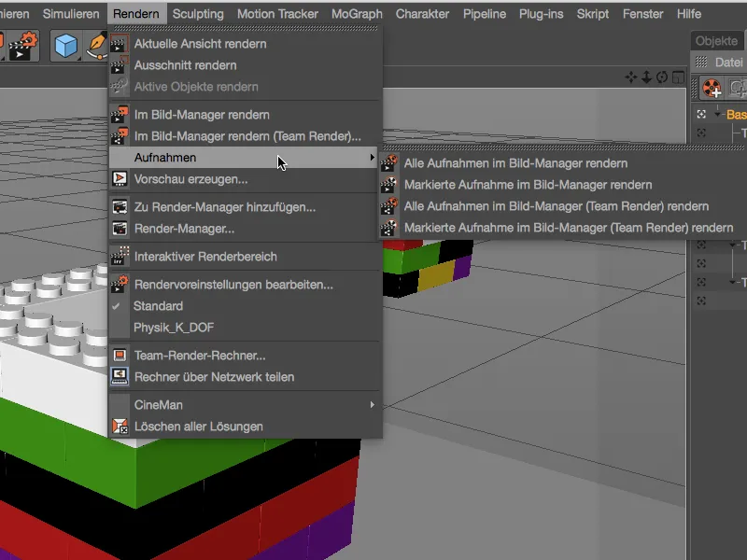Click Löschen aller Lösungen icon

[120, 427]
